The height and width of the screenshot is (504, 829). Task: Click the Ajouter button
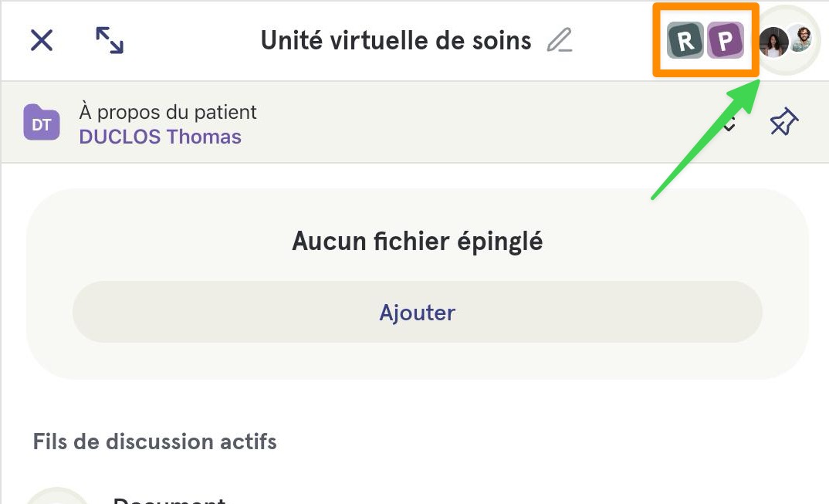[x=417, y=312]
